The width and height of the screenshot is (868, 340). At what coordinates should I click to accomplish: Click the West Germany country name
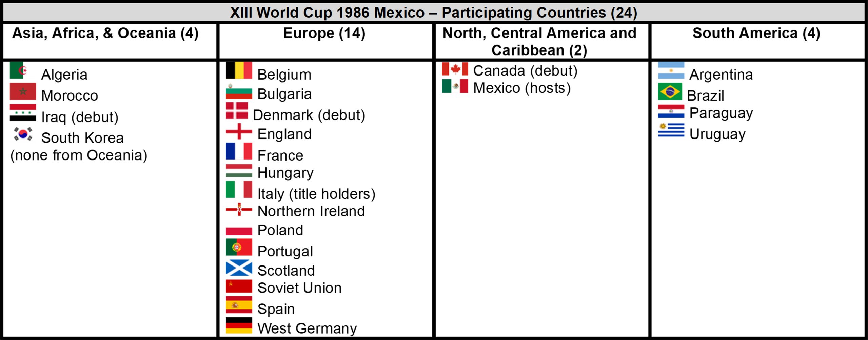[307, 328]
